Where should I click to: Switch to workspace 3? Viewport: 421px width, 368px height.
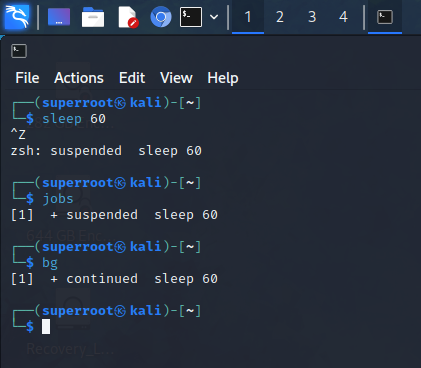pyautogui.click(x=312, y=17)
